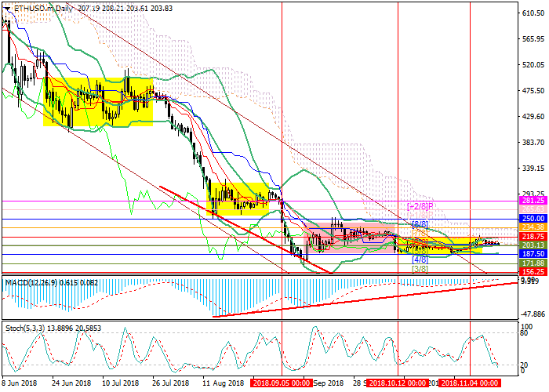The height and width of the screenshot is (392, 549).
Task: Select the [+2/8]P Murrey level label
Action: (420, 205)
